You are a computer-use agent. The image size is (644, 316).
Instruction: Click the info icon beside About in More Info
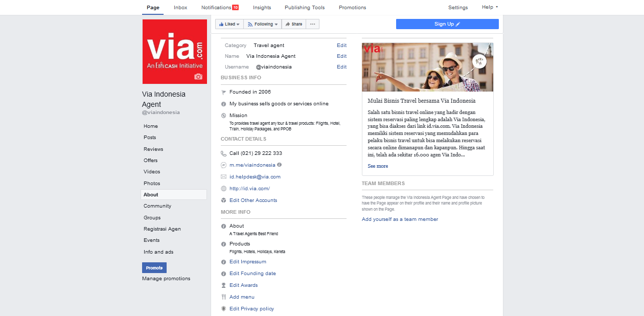(223, 226)
